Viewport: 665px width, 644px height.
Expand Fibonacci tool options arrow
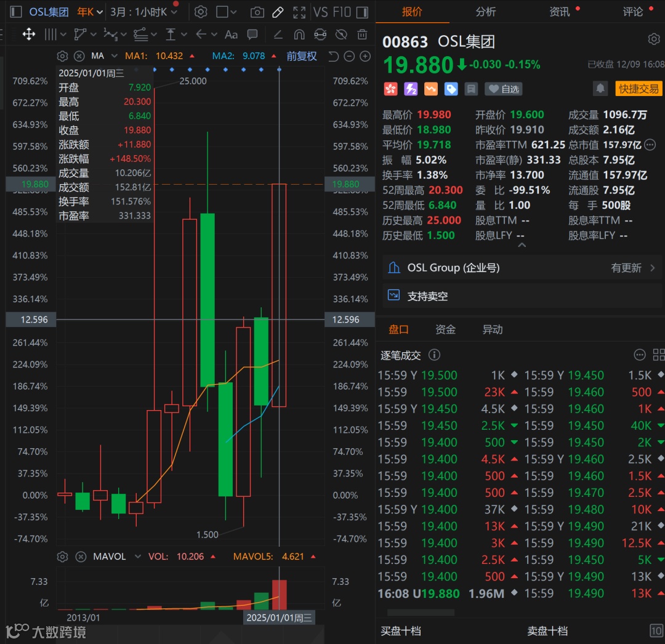tap(153, 34)
